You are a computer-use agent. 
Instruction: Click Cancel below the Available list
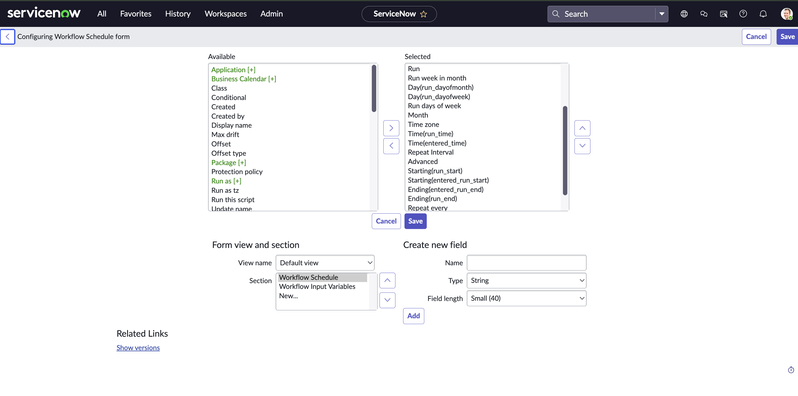tap(386, 221)
